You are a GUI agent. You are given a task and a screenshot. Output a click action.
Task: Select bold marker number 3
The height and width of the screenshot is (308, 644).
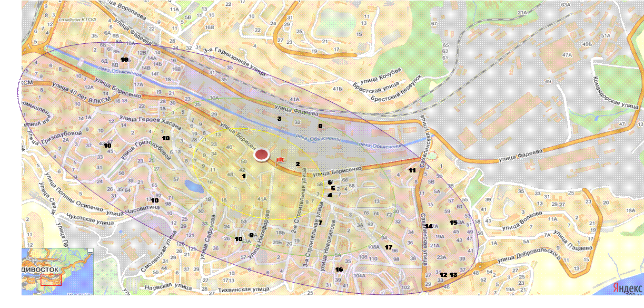click(279, 119)
